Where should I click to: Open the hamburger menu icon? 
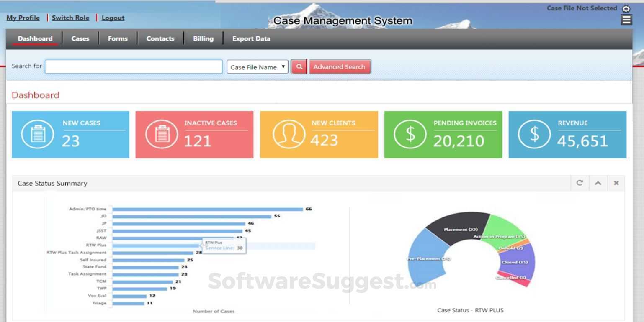pyautogui.click(x=626, y=20)
